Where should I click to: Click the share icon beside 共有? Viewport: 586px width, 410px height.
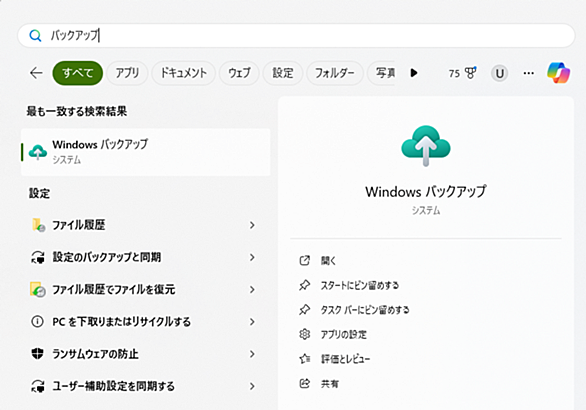click(305, 383)
